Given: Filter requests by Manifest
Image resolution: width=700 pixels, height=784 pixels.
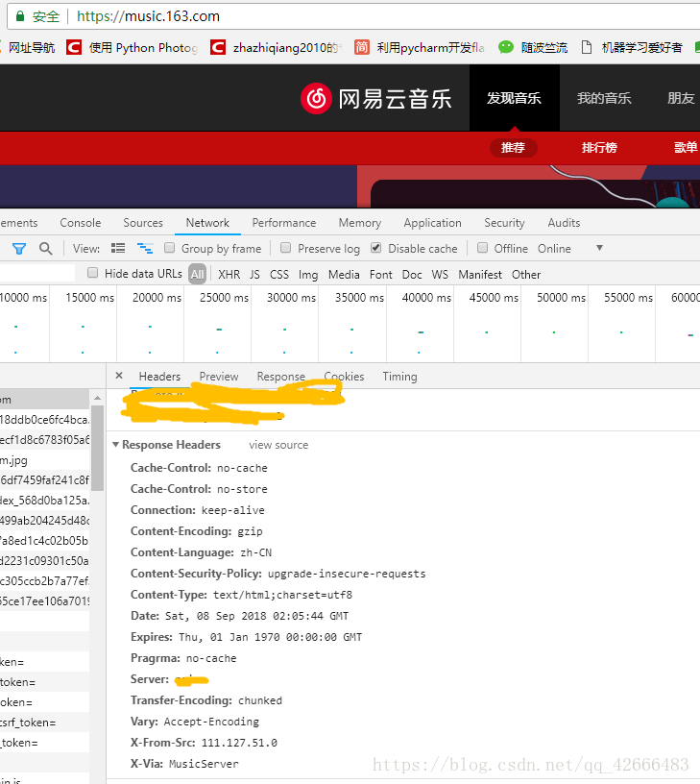Looking at the screenshot, I should tap(480, 275).
